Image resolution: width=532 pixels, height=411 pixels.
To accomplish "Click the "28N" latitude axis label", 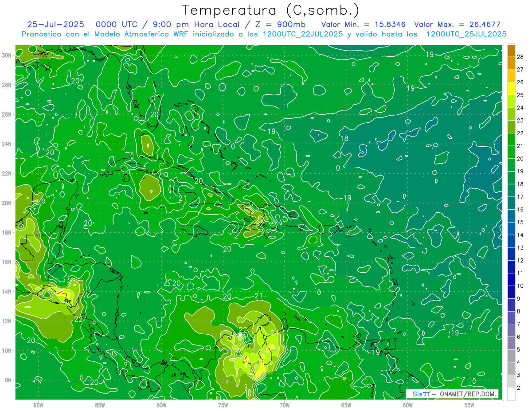I will coord(6,85).
